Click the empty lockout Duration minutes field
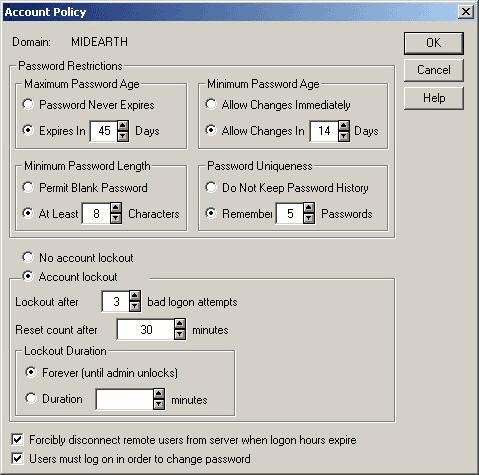479x475 pixels. 125,399
